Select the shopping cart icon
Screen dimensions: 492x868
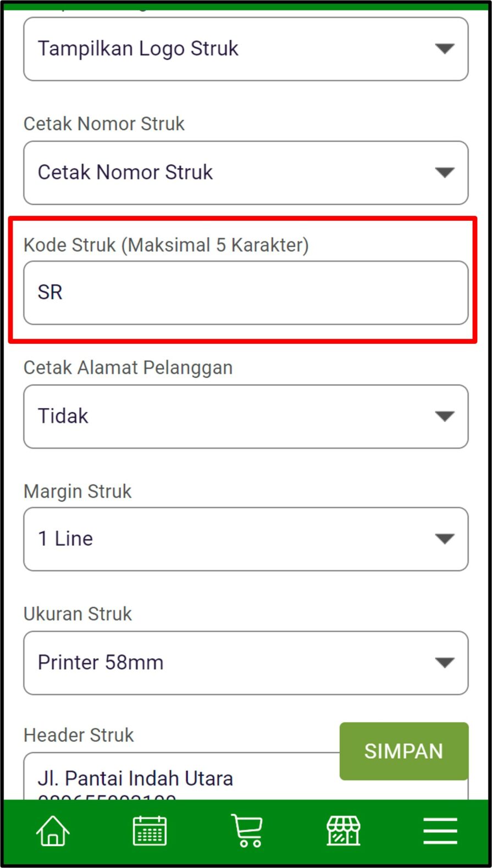click(x=246, y=831)
